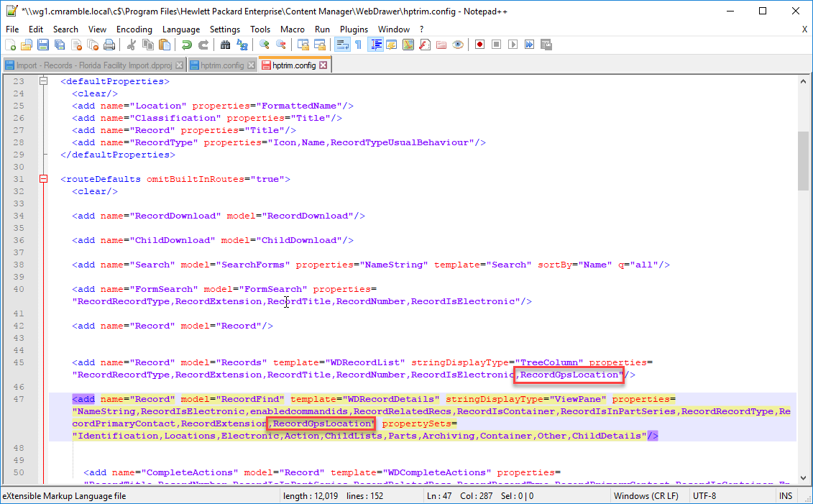This screenshot has width=813, height=504.
Task: Cut selection using the scissors icon
Action: (x=131, y=45)
